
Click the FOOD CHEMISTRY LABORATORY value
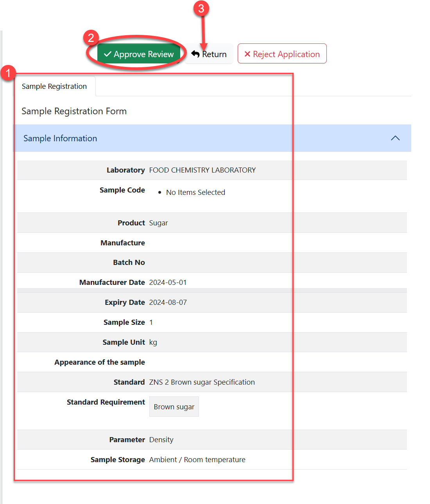(202, 170)
